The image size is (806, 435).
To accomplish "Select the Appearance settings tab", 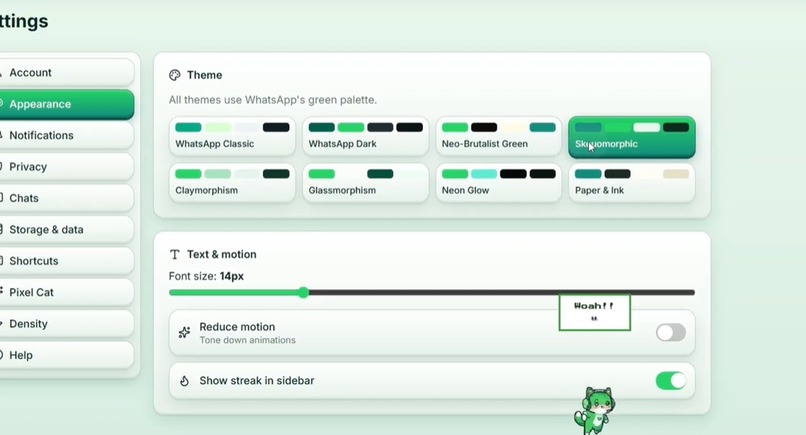I will pyautogui.click(x=66, y=104).
